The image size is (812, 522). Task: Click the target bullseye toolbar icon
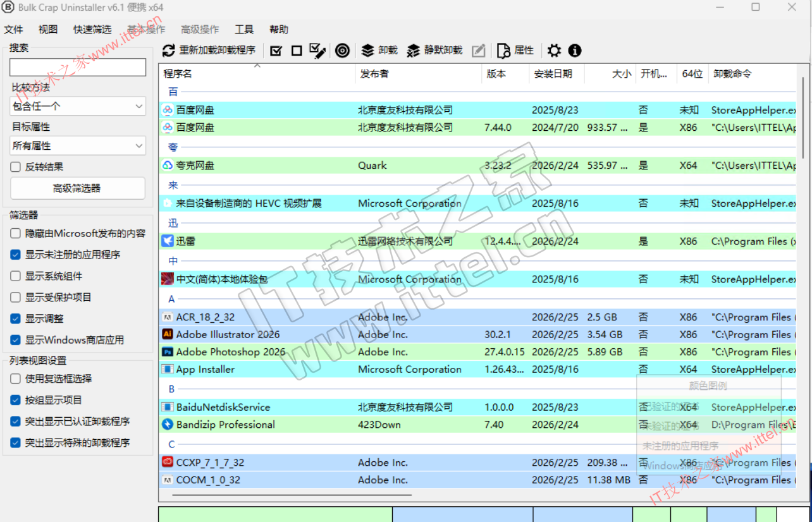tap(342, 51)
